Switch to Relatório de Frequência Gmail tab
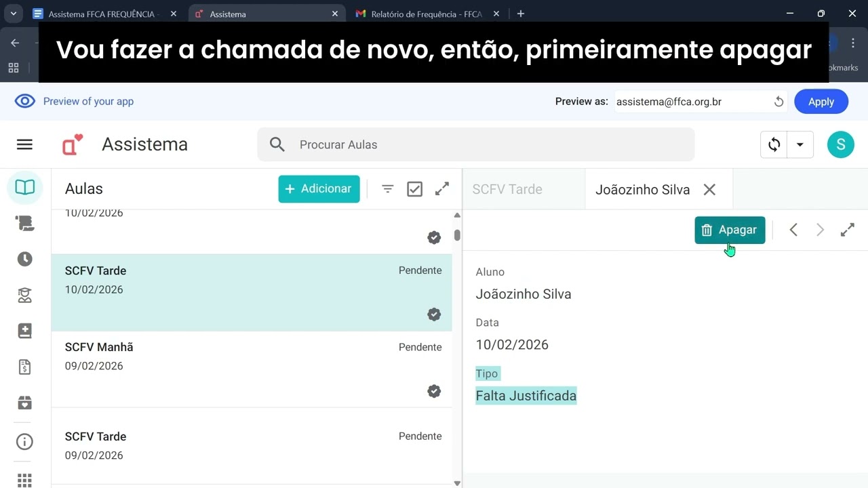This screenshot has width=868, height=488. pos(427,14)
